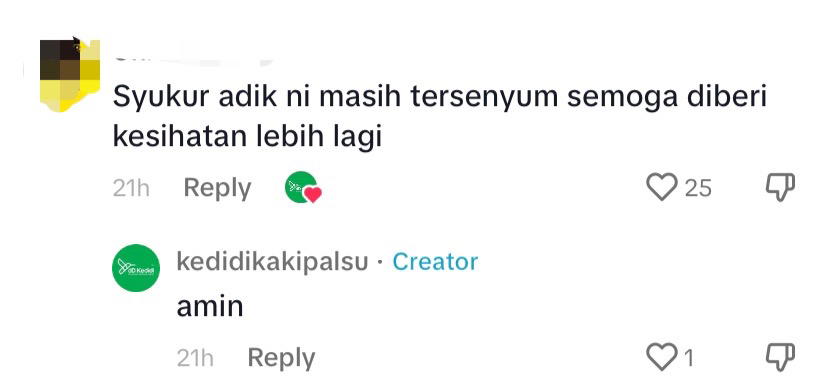Select the "amin" reply text

coord(210,307)
